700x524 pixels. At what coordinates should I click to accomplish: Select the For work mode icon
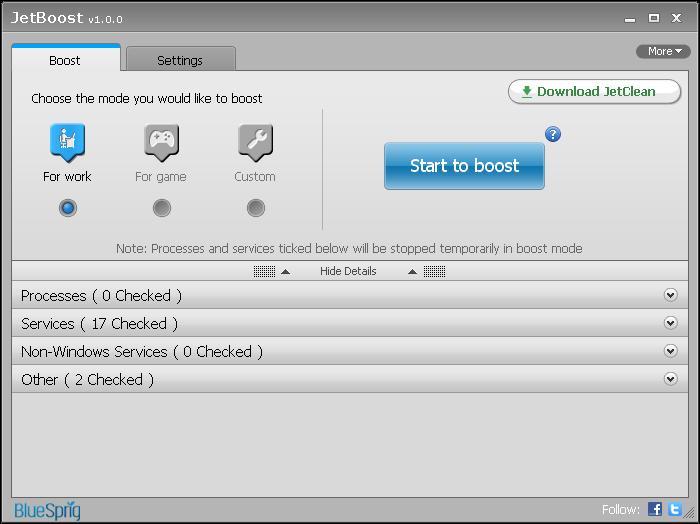click(x=67, y=142)
